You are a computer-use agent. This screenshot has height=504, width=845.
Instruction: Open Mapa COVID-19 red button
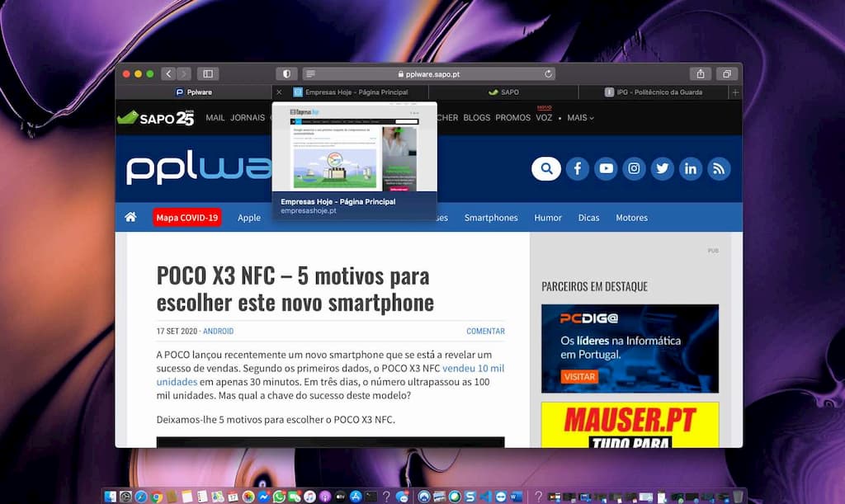pyautogui.click(x=187, y=218)
